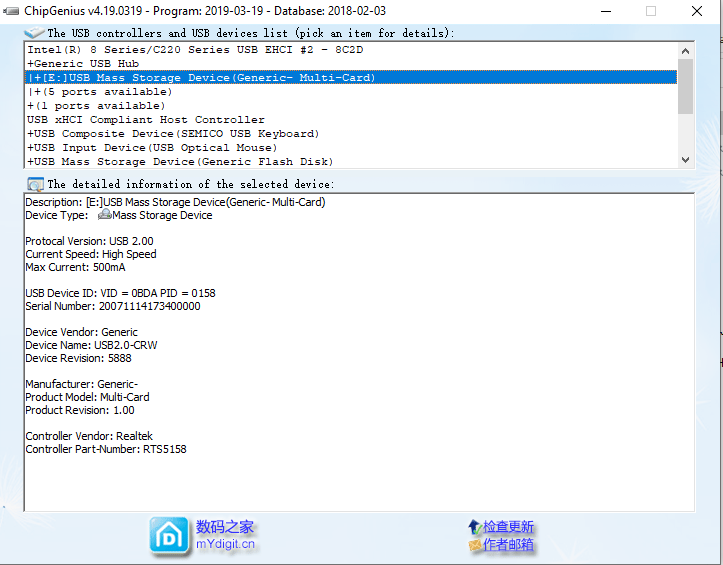The height and width of the screenshot is (565, 723).
Task: Open the mYdigit.cn house logo
Action: pos(169,535)
